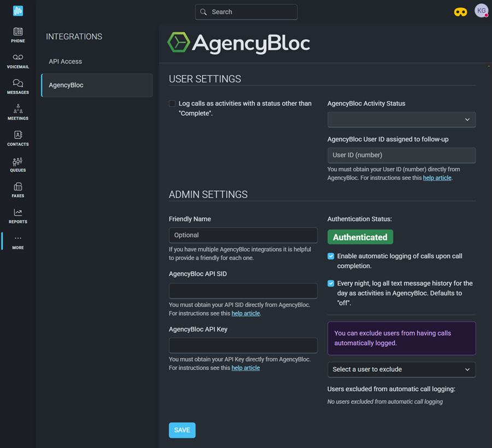
Task: Focus the User ID (number) field
Action: (x=401, y=155)
